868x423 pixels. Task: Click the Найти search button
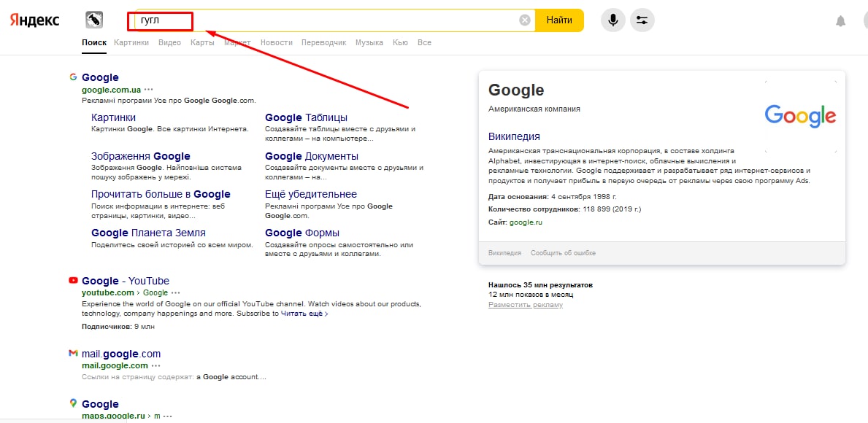tap(560, 20)
